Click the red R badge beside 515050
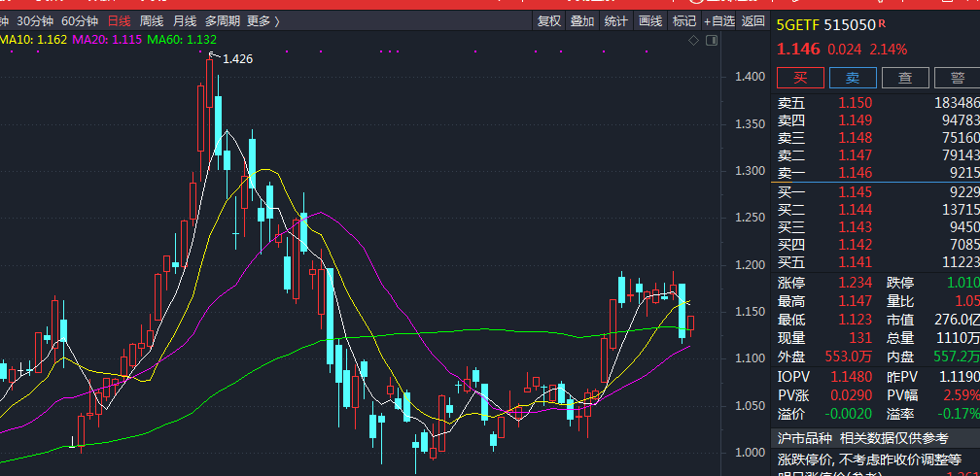Viewport: 980px width, 476px height. pos(882,23)
